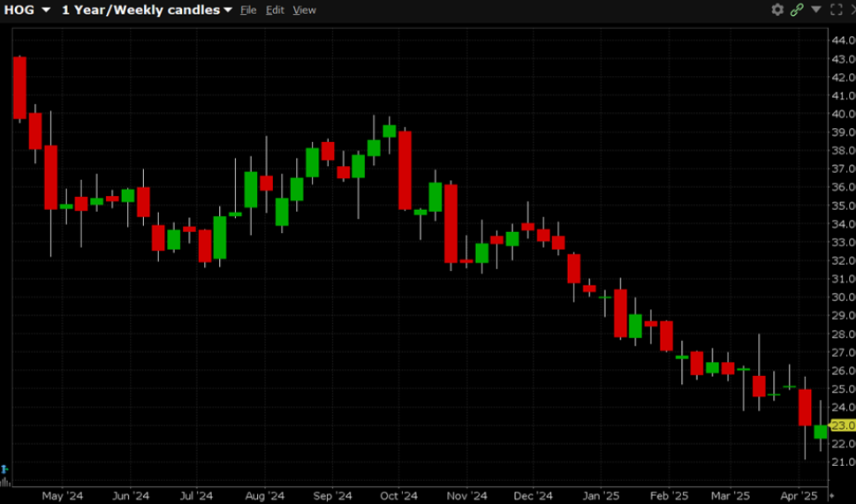Expand the gray triangle menu beside link icon
Image resolution: width=856 pixels, height=504 pixels.
point(816,10)
